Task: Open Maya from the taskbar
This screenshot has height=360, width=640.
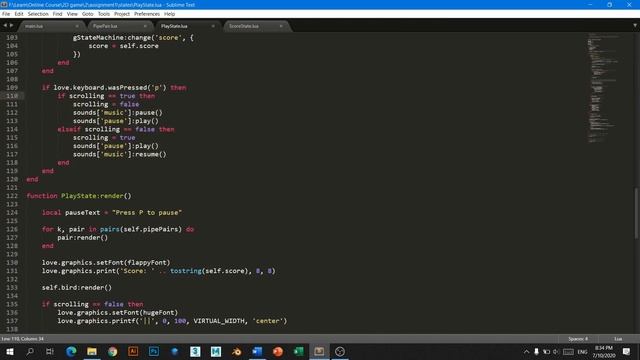Action: 216,351
